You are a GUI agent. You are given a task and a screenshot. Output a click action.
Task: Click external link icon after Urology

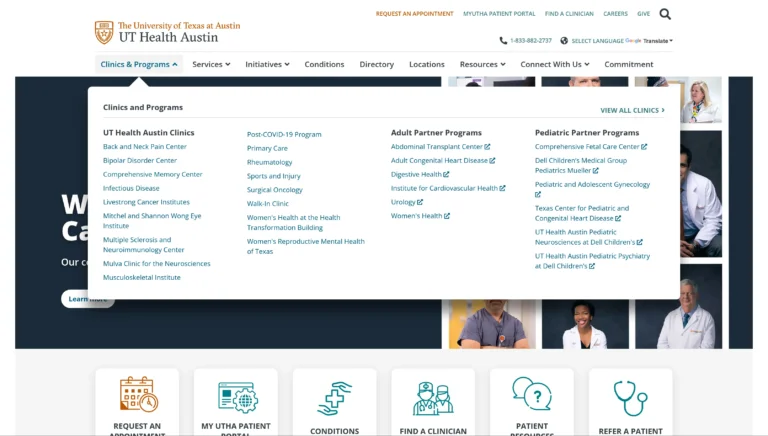coord(420,202)
